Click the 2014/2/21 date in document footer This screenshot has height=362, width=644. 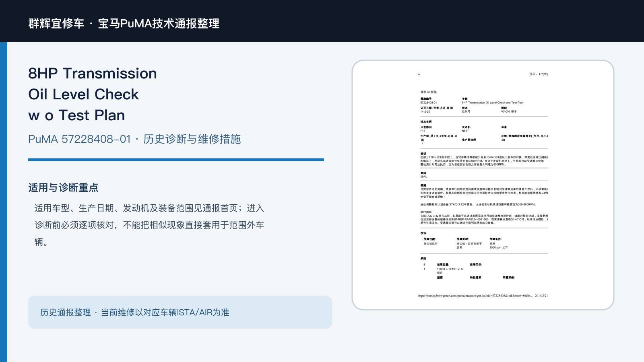541,296
